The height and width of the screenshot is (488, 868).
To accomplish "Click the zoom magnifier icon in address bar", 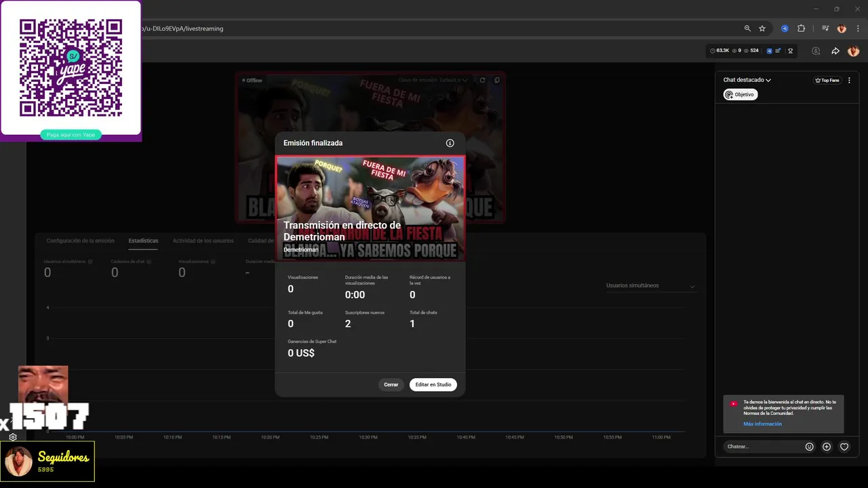I will pos(747,28).
